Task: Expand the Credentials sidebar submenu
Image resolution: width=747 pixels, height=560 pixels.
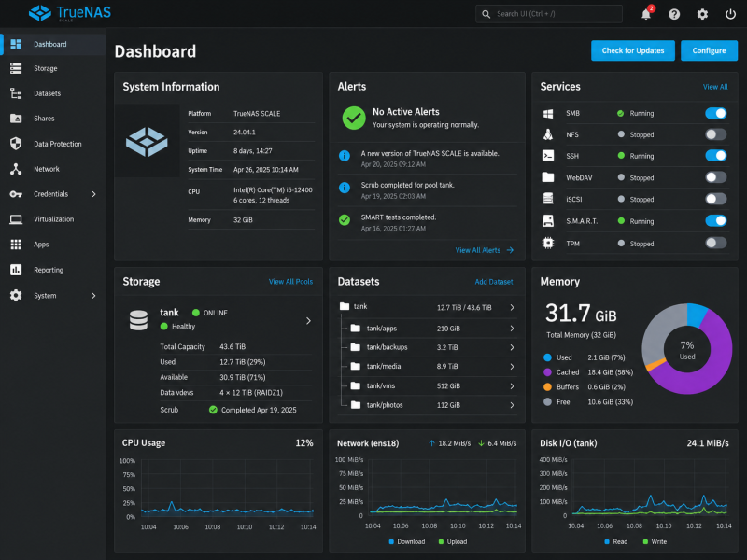Action: tap(94, 194)
